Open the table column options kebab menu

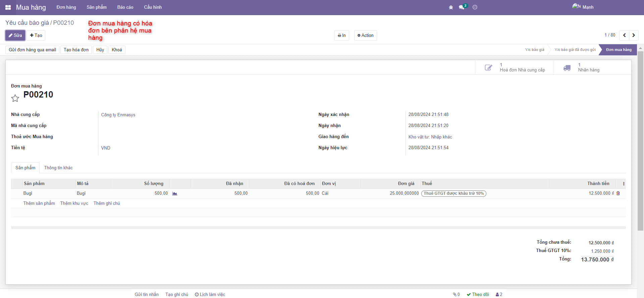[624, 184]
